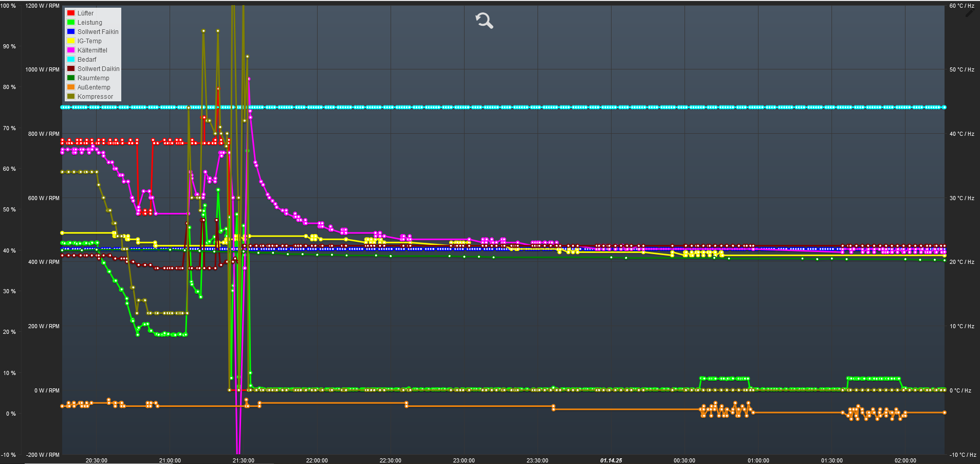Click the dark red Sollwert Daikin swatch

(x=71, y=69)
